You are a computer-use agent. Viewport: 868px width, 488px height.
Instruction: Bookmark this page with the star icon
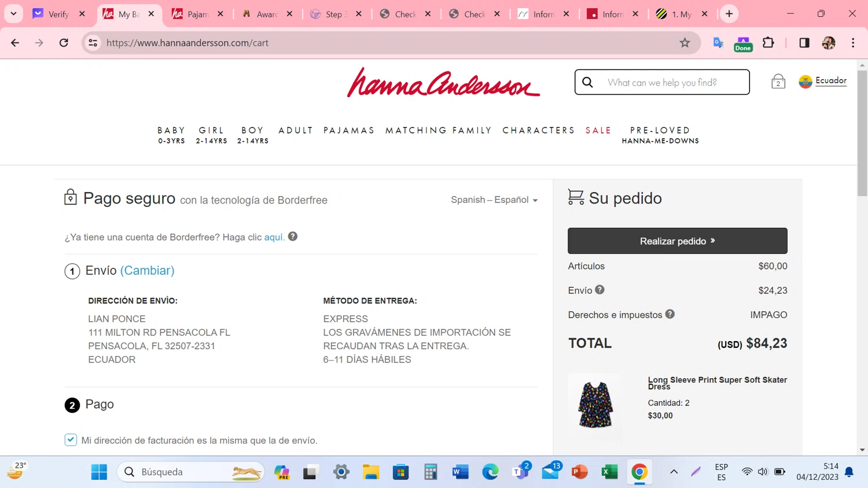[685, 43]
